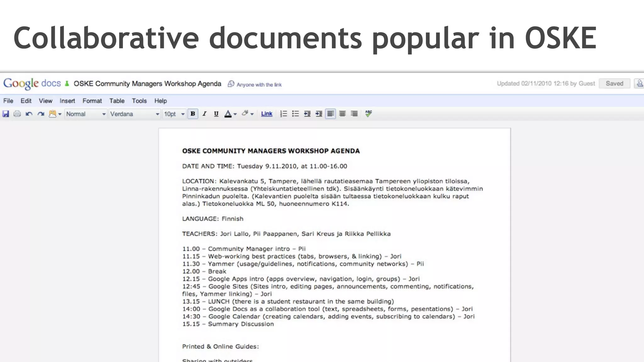Place cursor in the bold agenda heading
Image resolution: width=644 pixels, height=362 pixels.
tap(271, 151)
